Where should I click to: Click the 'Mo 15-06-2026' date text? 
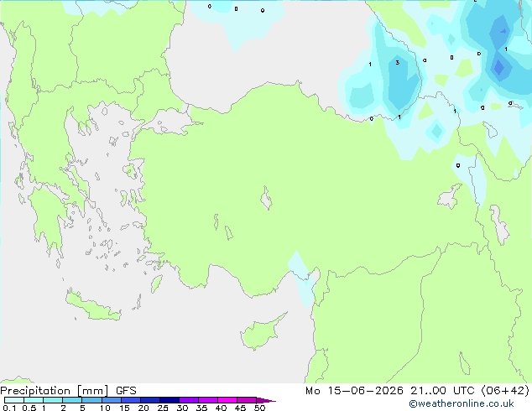354,391
